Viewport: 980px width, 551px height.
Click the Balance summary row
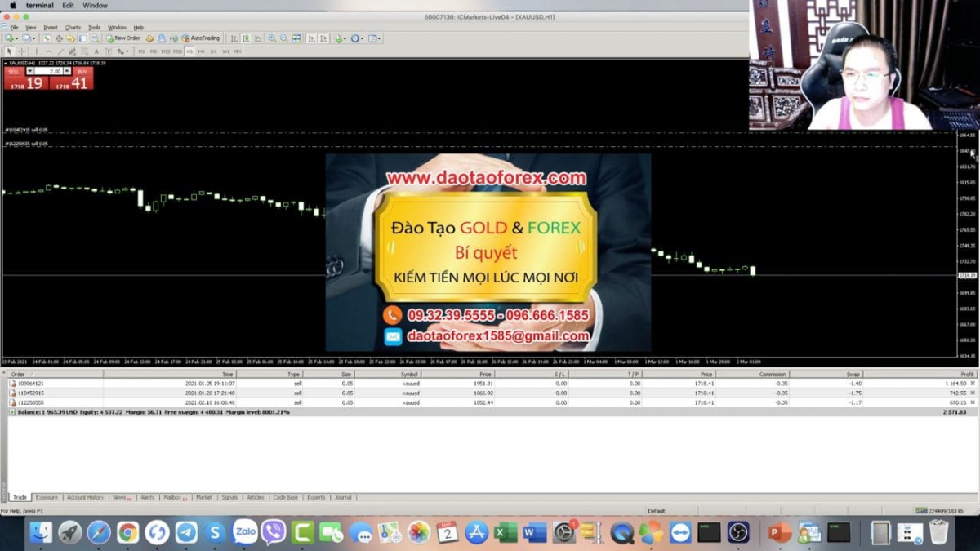(492, 412)
